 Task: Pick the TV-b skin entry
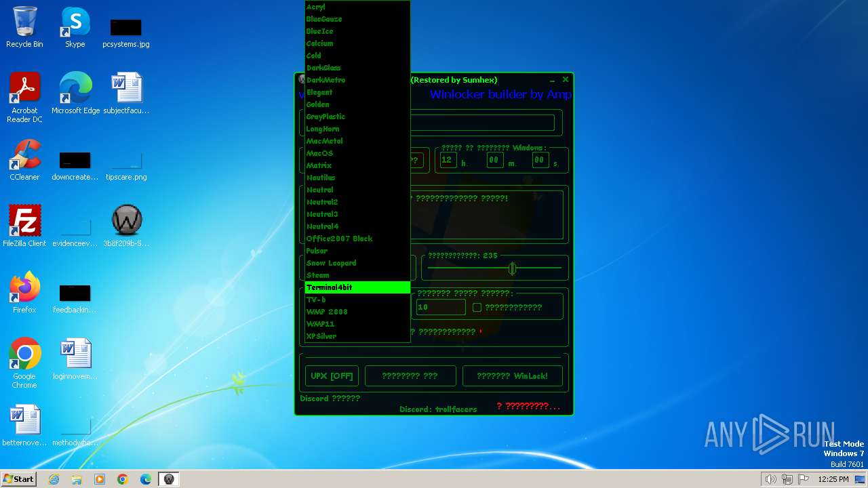tap(357, 300)
